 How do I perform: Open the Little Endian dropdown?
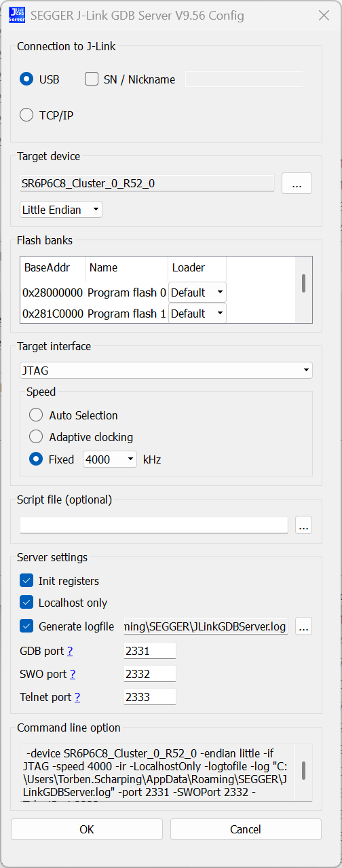tap(61, 210)
